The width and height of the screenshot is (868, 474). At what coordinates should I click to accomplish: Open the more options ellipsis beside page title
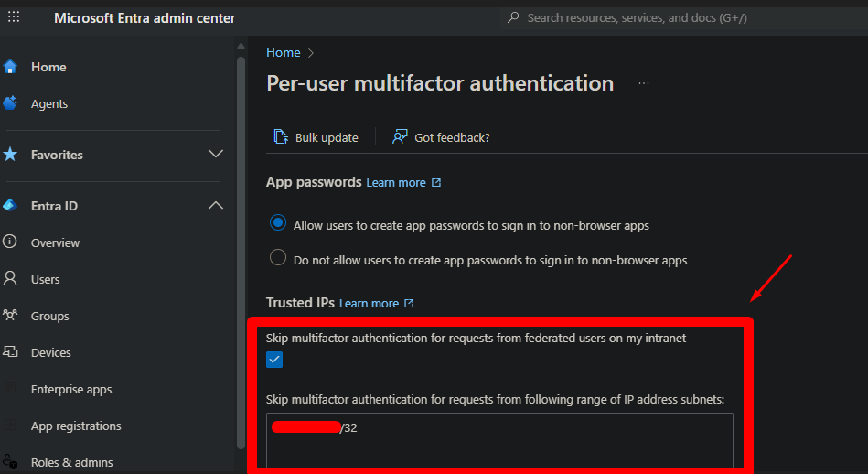(x=643, y=83)
